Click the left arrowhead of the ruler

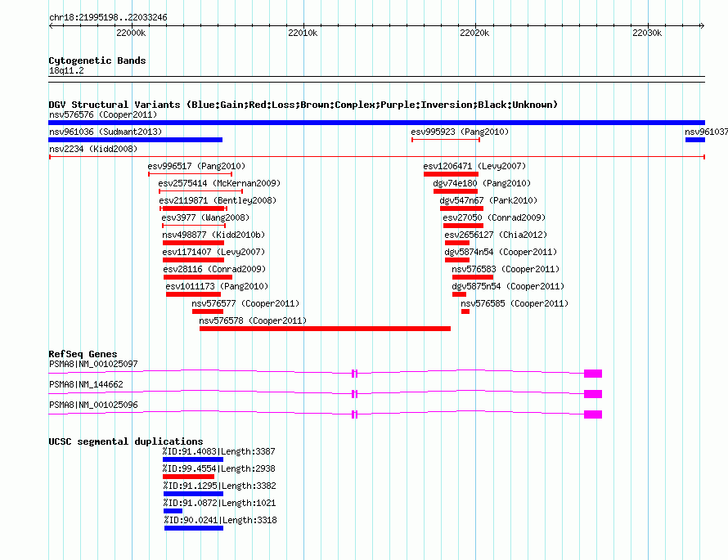pyautogui.click(x=51, y=25)
